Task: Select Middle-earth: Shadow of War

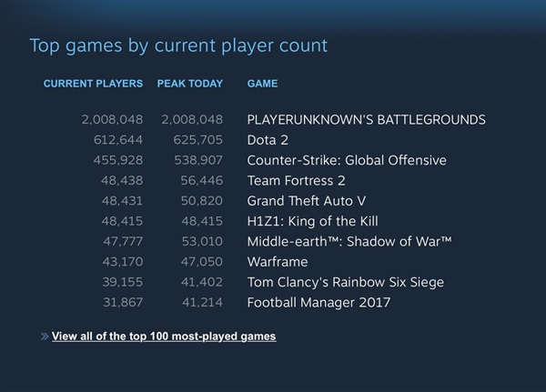Action: [349, 242]
